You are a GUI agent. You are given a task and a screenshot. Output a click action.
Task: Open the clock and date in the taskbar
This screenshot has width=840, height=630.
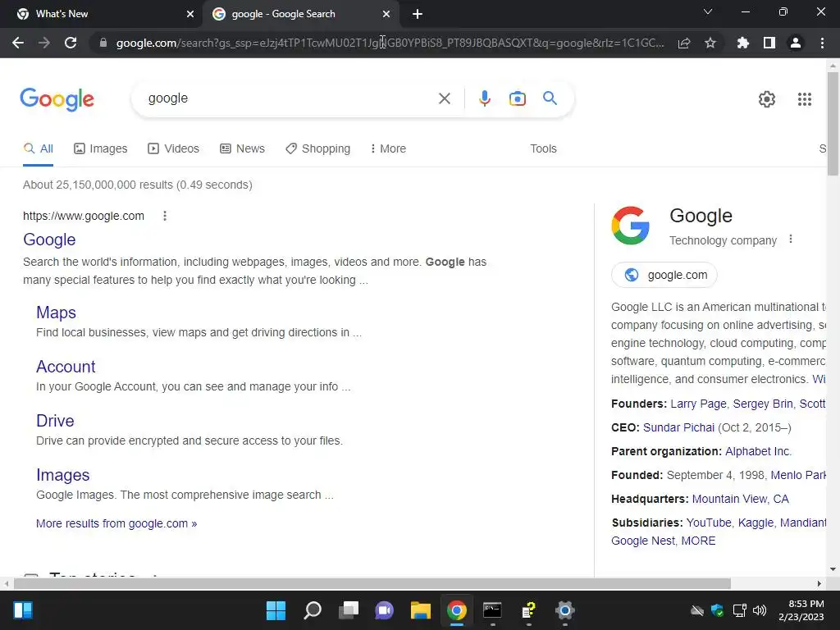pos(801,610)
